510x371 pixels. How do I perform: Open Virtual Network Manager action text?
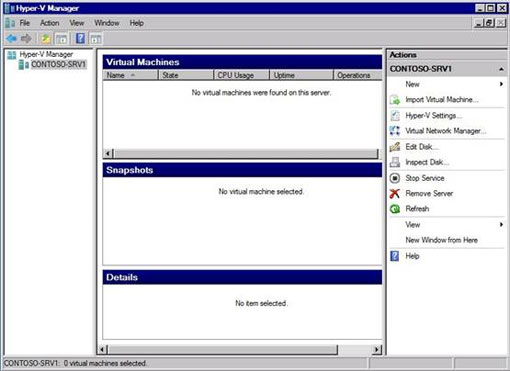click(x=446, y=131)
